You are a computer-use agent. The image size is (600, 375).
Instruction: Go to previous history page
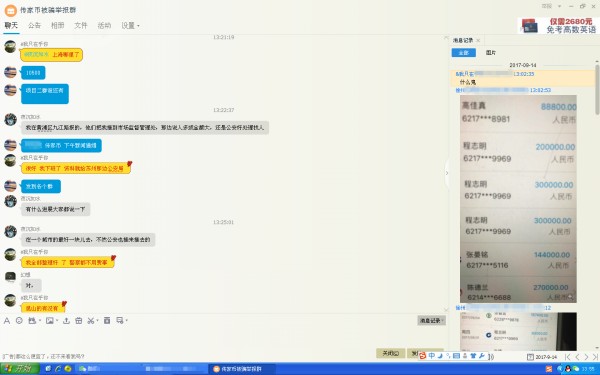(x=577, y=357)
